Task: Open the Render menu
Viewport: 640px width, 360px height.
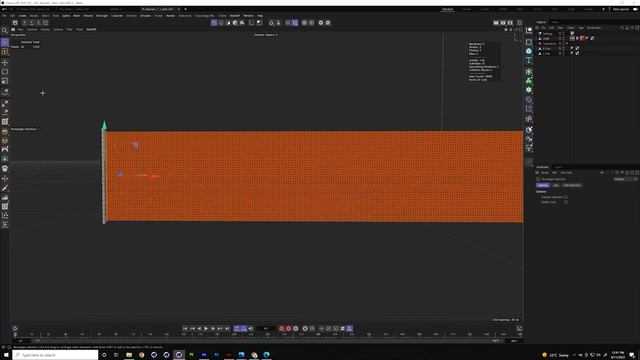Action: click(171, 16)
